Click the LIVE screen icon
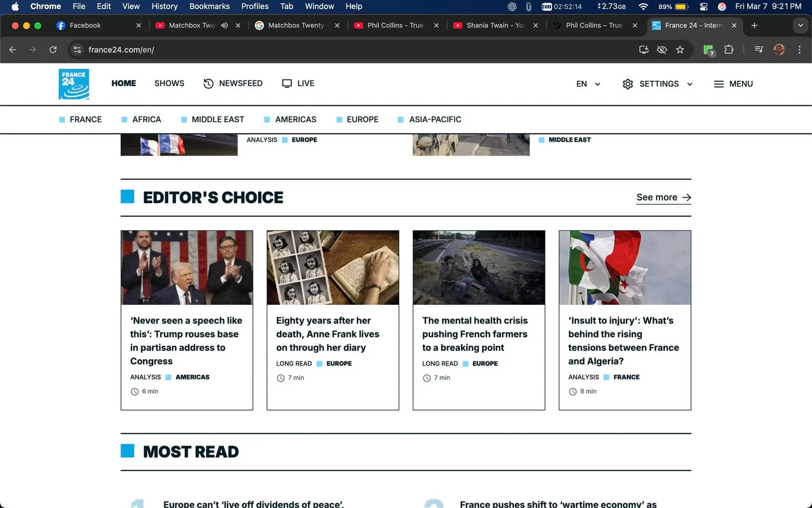The width and height of the screenshot is (812, 508). 287,83
